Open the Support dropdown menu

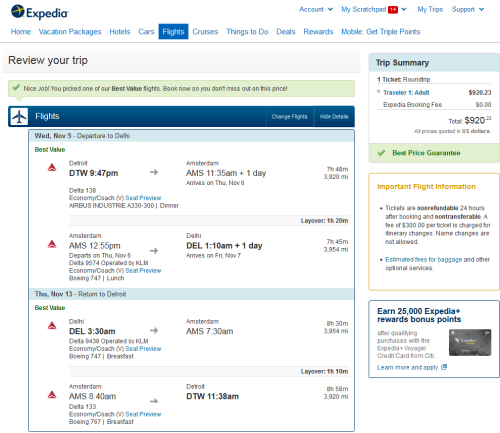coord(468,9)
